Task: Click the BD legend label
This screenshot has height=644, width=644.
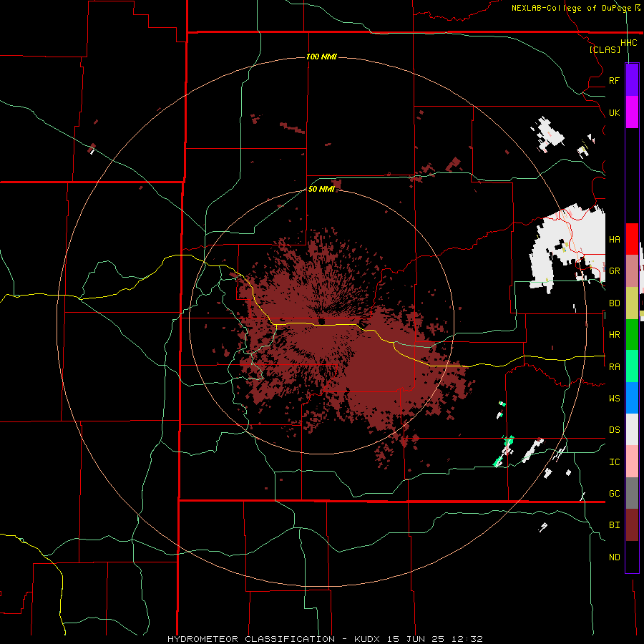Action: point(614,303)
